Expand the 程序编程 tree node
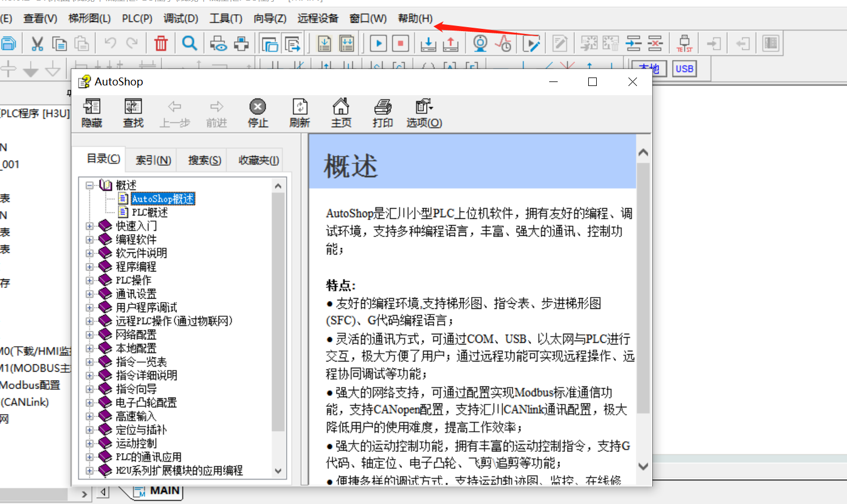The image size is (847, 504). tap(89, 266)
